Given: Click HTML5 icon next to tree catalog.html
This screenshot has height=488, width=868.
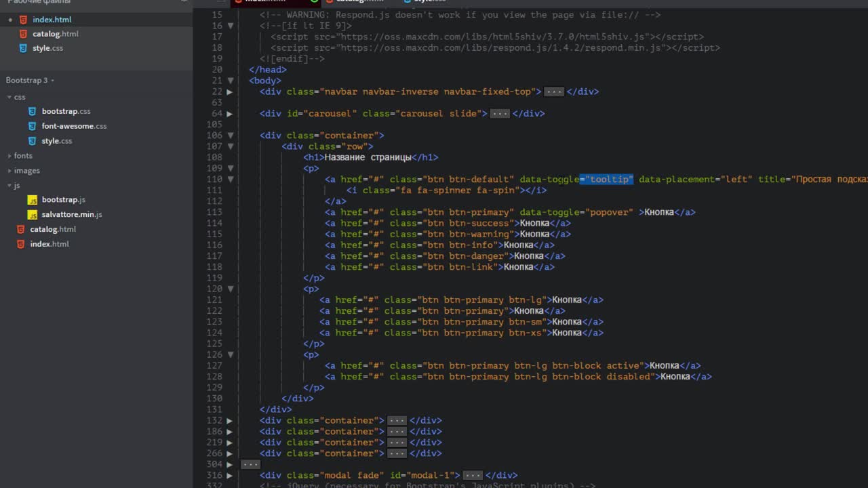Looking at the screenshot, I should [21, 229].
